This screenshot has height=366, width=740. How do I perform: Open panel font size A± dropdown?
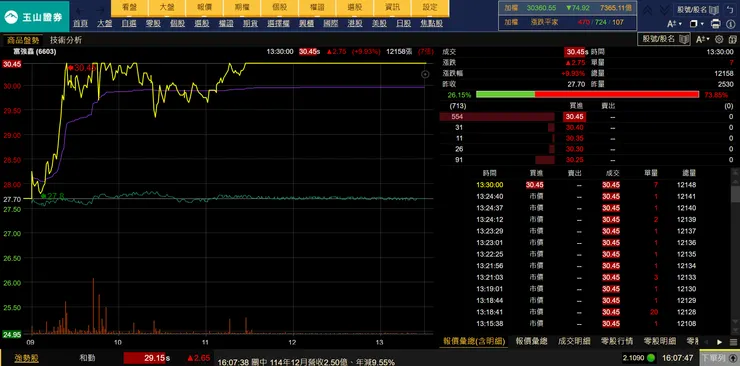(703, 39)
